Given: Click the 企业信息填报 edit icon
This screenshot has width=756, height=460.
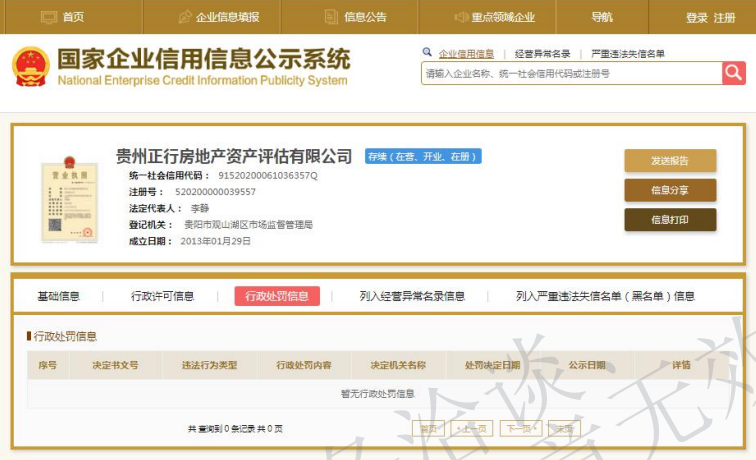Looking at the screenshot, I should (185, 17).
